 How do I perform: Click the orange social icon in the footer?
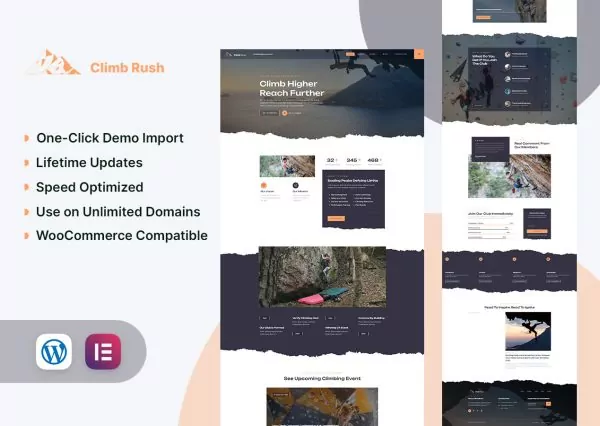470,411
